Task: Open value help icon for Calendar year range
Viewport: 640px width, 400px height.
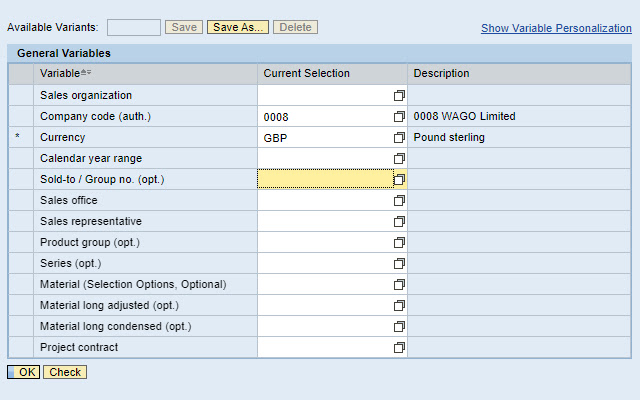Action: click(x=399, y=159)
